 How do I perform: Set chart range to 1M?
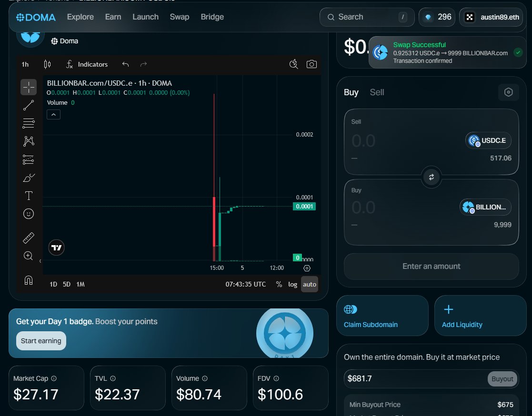80,284
